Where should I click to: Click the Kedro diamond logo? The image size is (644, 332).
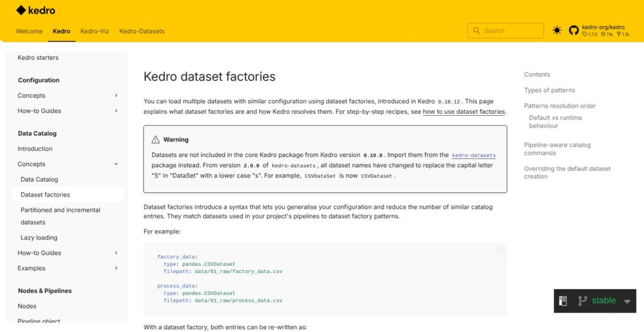(21, 10)
